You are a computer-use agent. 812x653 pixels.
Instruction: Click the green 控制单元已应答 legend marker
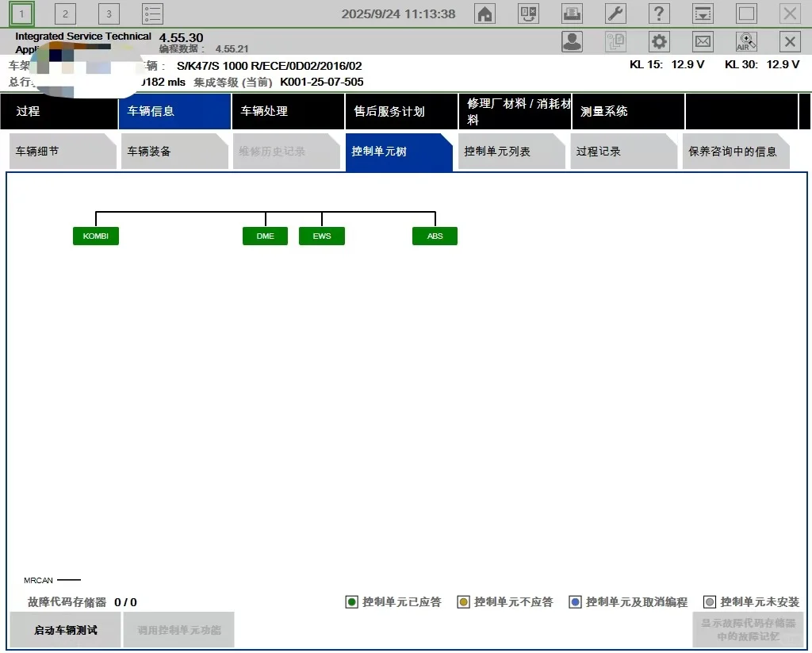click(x=351, y=602)
